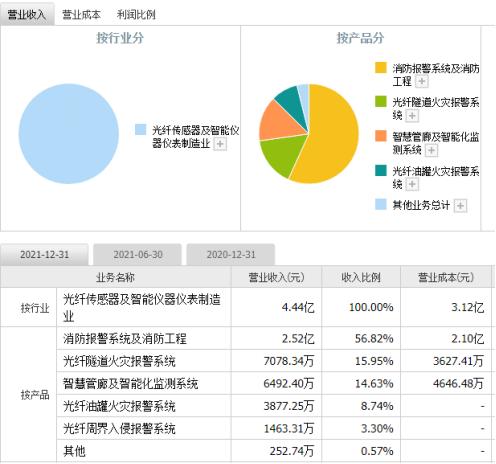Click the light blue industry legend swatch
Viewport: 496px width, 464px height.
click(140, 129)
